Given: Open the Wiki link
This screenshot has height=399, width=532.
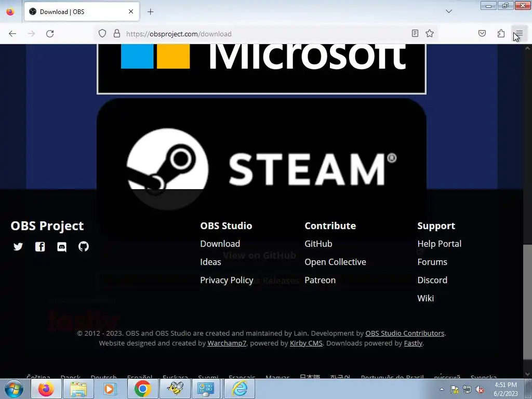Looking at the screenshot, I should click(x=425, y=298).
